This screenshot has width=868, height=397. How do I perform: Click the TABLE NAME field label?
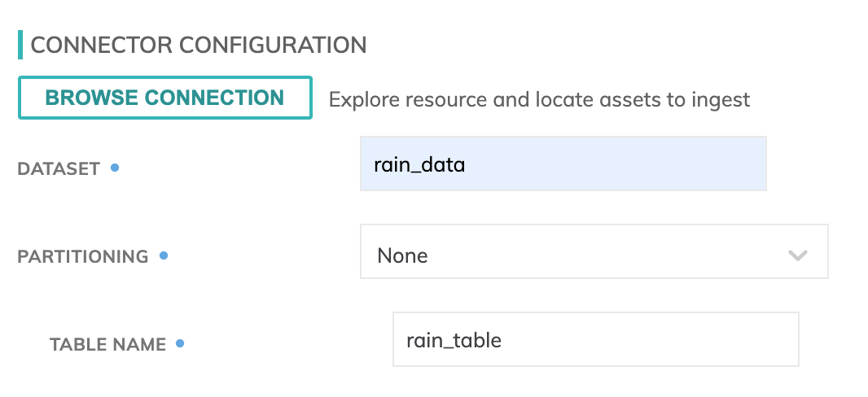[x=107, y=345]
